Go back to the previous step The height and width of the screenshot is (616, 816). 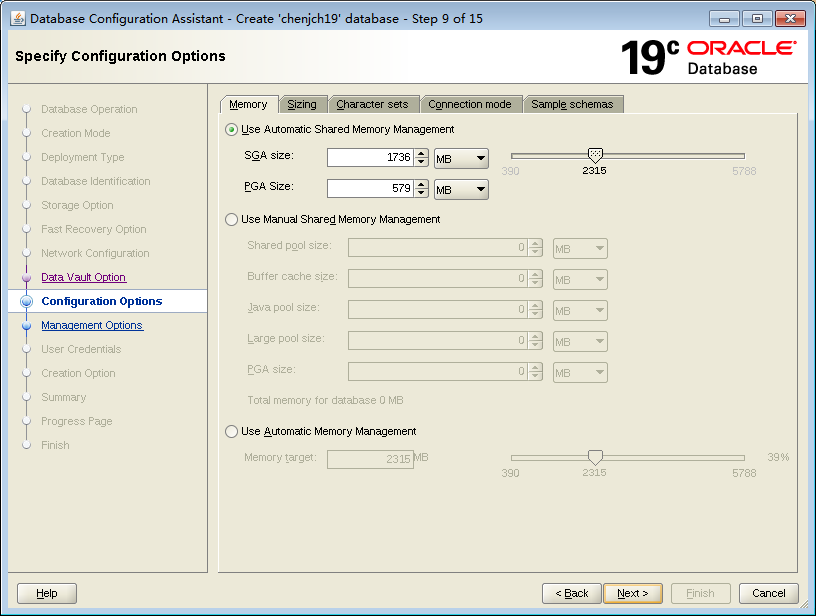(572, 593)
